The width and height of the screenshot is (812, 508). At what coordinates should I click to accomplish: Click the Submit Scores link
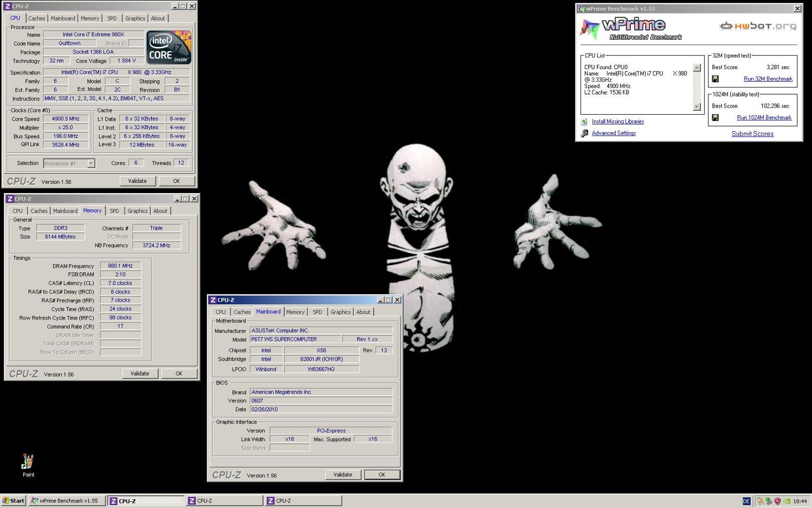pyautogui.click(x=753, y=134)
